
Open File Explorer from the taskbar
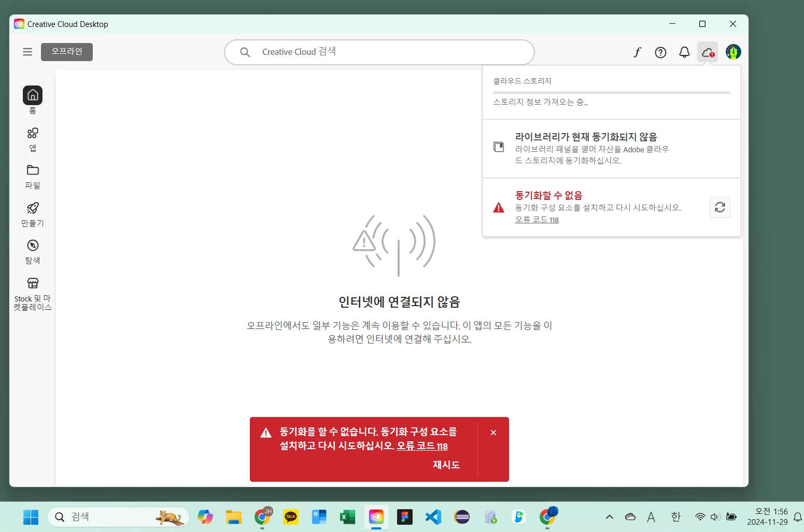234,517
